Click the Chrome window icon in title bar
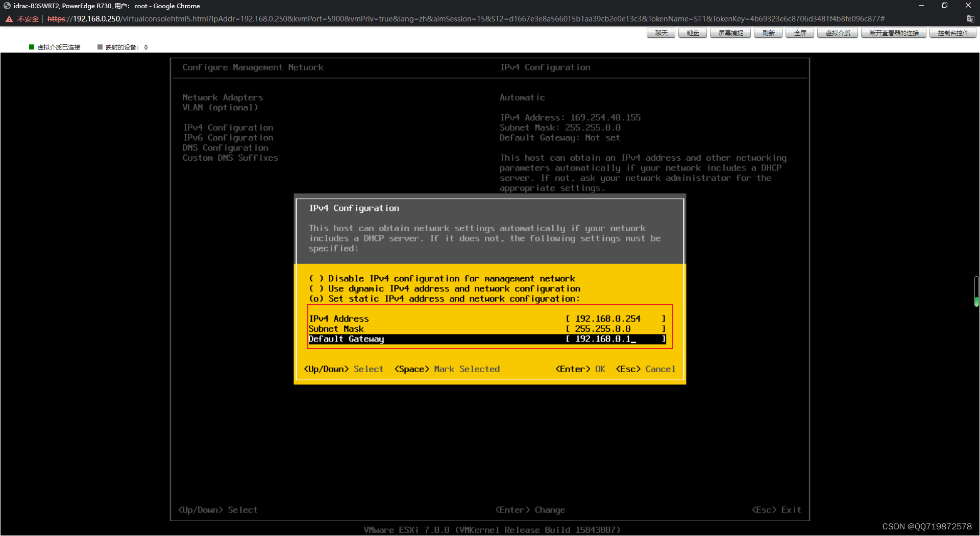Image resolution: width=980 pixels, height=536 pixels. tap(7, 6)
